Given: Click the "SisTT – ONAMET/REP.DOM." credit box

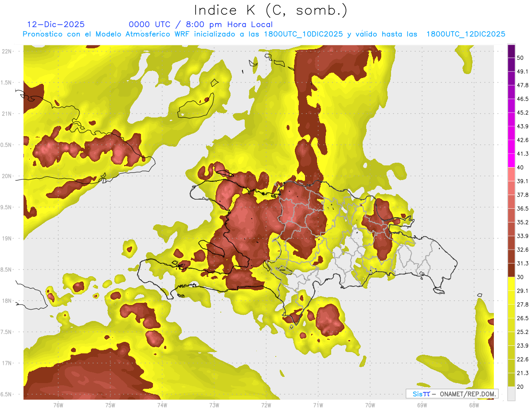Looking at the screenshot, I should point(452,394).
